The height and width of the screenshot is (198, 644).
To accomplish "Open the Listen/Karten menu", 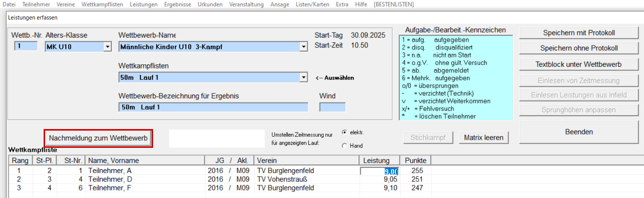I will (312, 4).
